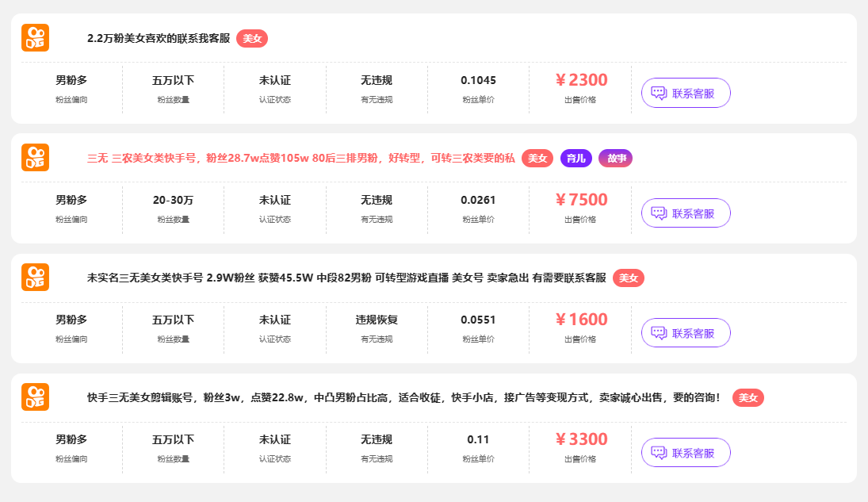868x502 pixels.
Task: Select the 育儿 tag on the 三农 listing
Action: pyautogui.click(x=575, y=158)
